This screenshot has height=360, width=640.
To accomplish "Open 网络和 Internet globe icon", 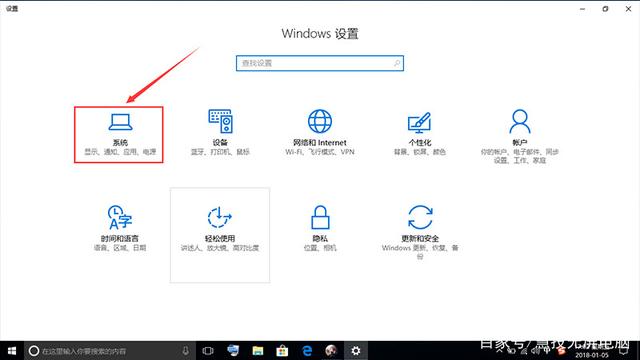I will coord(320,121).
